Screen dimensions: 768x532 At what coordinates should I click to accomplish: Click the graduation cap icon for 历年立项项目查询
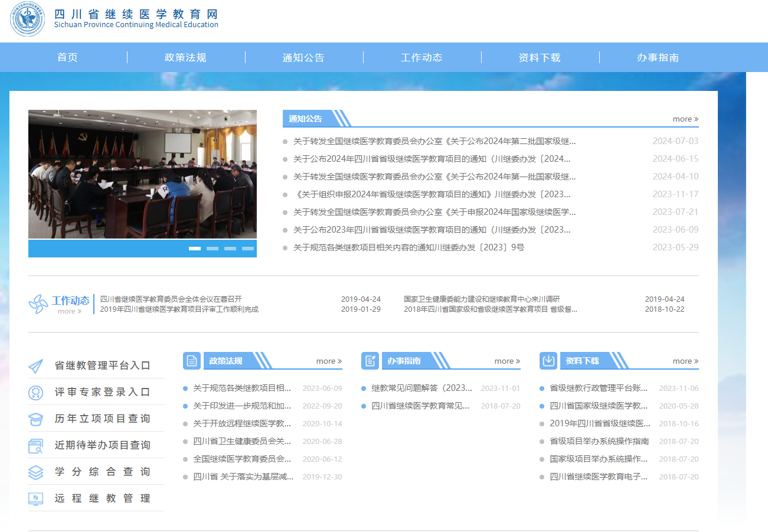pyautogui.click(x=36, y=419)
